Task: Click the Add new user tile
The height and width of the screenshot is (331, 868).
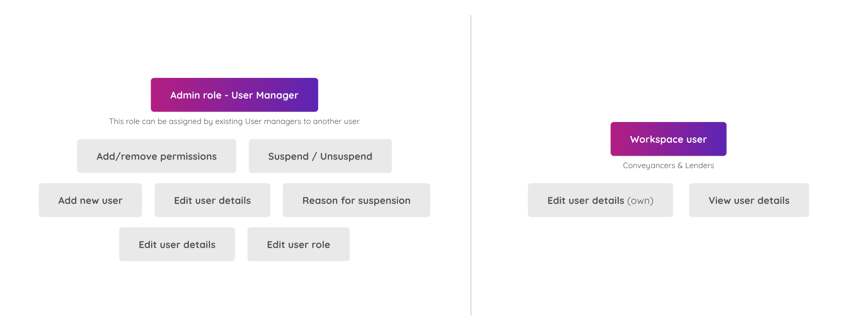Action: click(90, 200)
